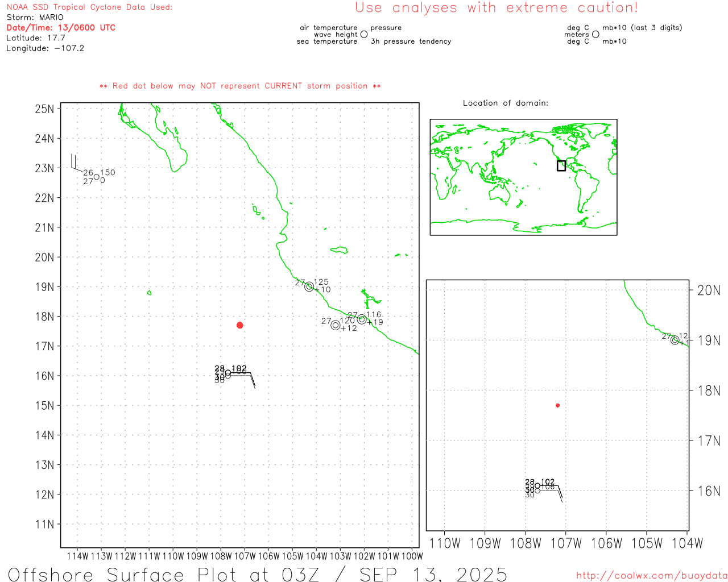Click the 'air temperature' legend label
This screenshot has height=582, width=728.
tap(329, 28)
